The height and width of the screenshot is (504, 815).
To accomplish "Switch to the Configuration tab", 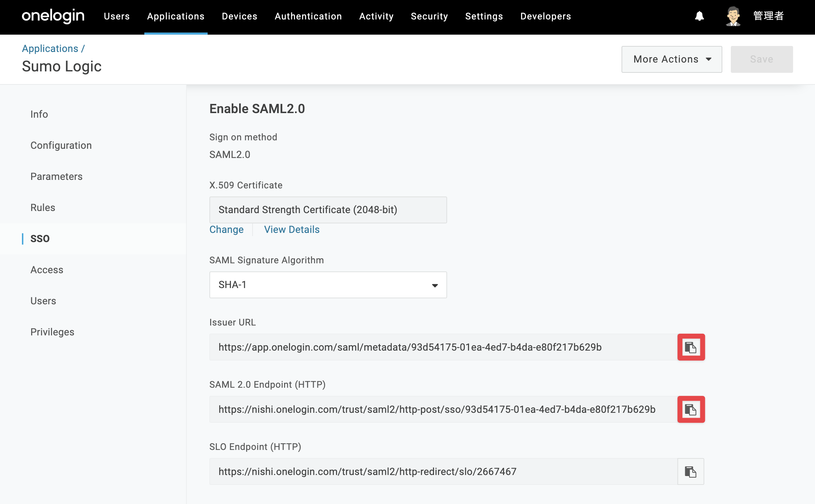I will click(x=61, y=145).
